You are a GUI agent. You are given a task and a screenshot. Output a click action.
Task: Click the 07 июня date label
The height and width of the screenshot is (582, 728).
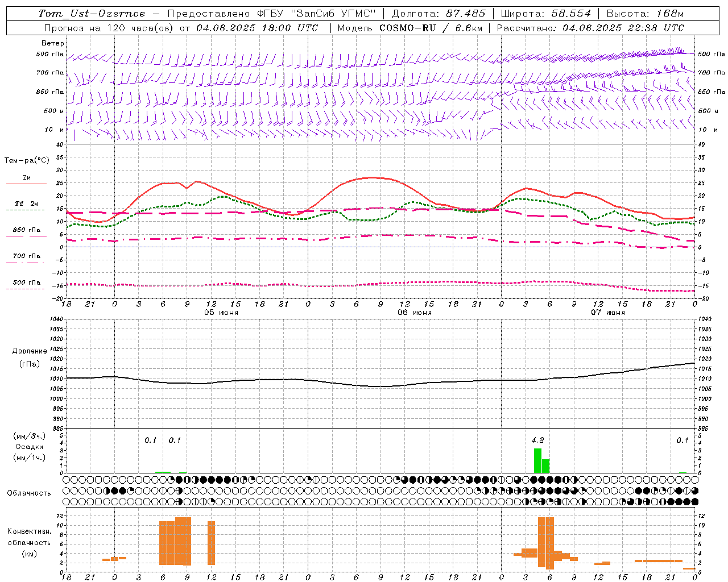pos(608,313)
